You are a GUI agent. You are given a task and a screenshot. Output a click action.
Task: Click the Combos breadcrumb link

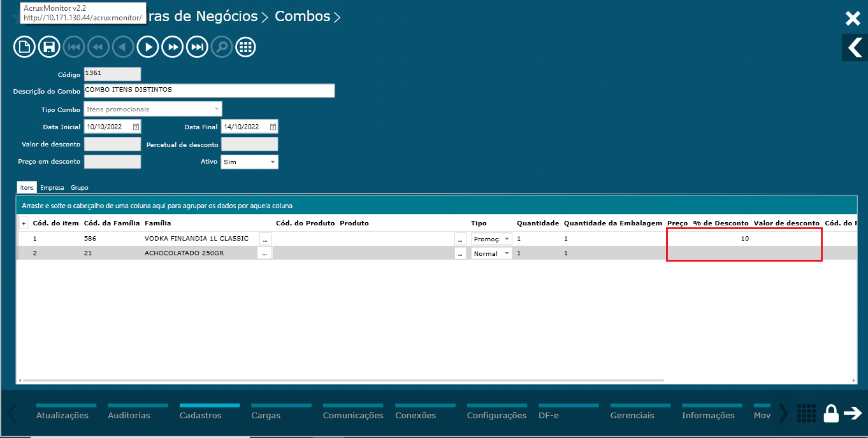303,17
